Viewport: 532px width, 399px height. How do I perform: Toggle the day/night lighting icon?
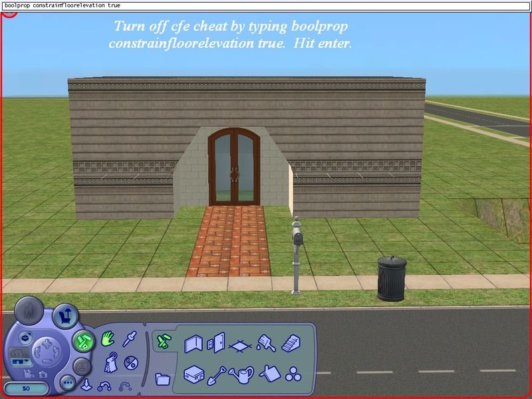tap(131, 363)
